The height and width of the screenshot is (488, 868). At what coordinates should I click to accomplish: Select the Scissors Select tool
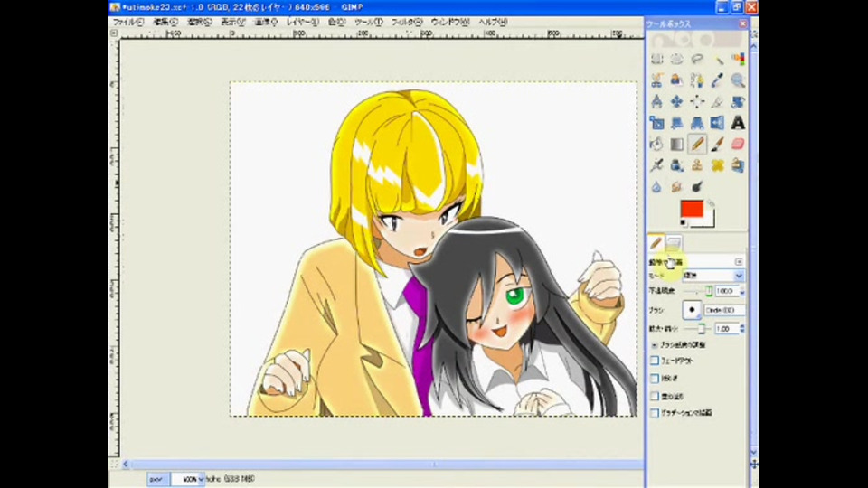[x=656, y=80]
